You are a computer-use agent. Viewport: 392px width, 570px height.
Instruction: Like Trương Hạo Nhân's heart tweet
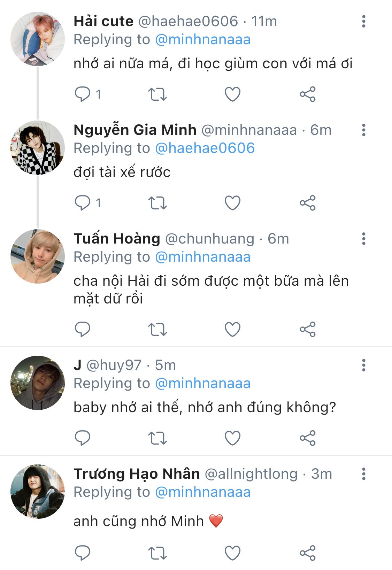pos(232,553)
